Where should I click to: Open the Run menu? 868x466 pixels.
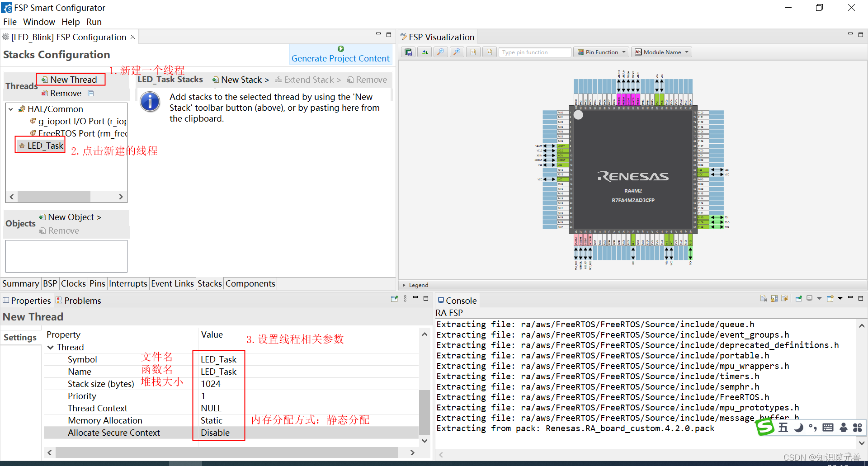[94, 22]
